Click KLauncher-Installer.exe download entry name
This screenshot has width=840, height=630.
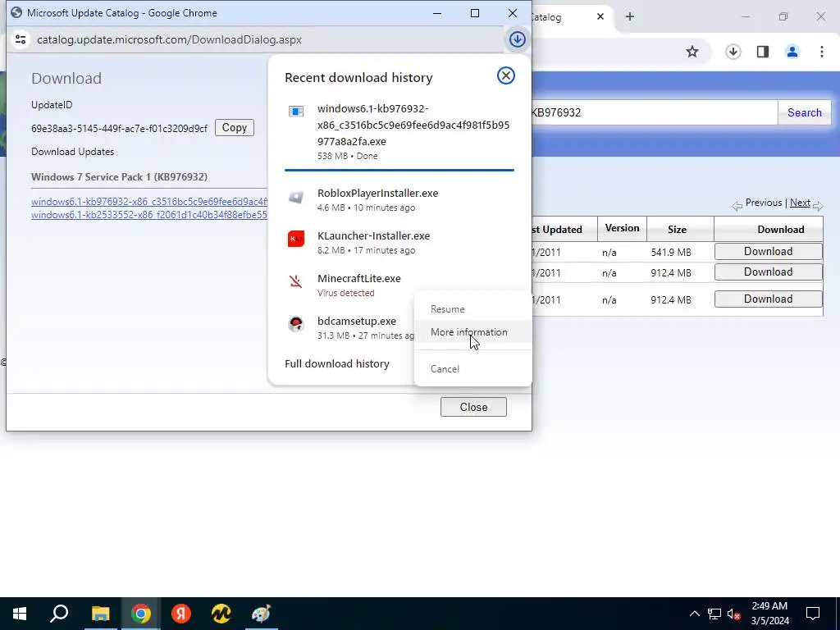tap(373, 235)
